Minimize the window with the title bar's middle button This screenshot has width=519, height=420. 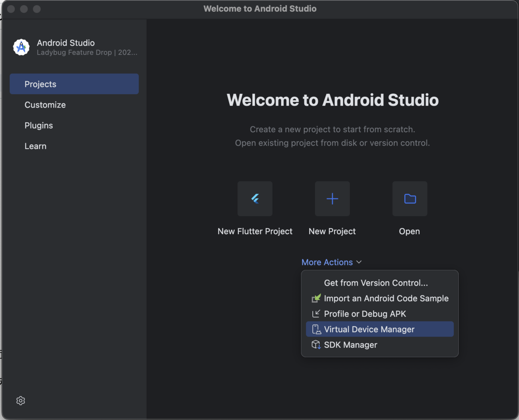coord(24,9)
